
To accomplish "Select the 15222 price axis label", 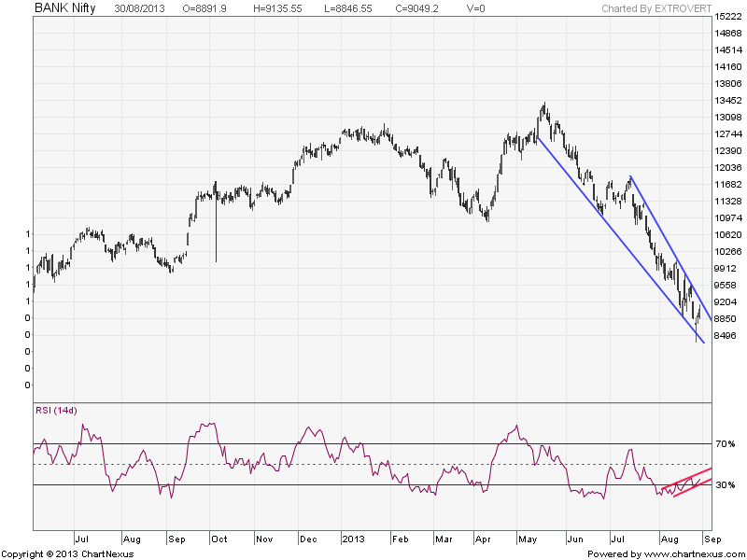I will point(728,17).
